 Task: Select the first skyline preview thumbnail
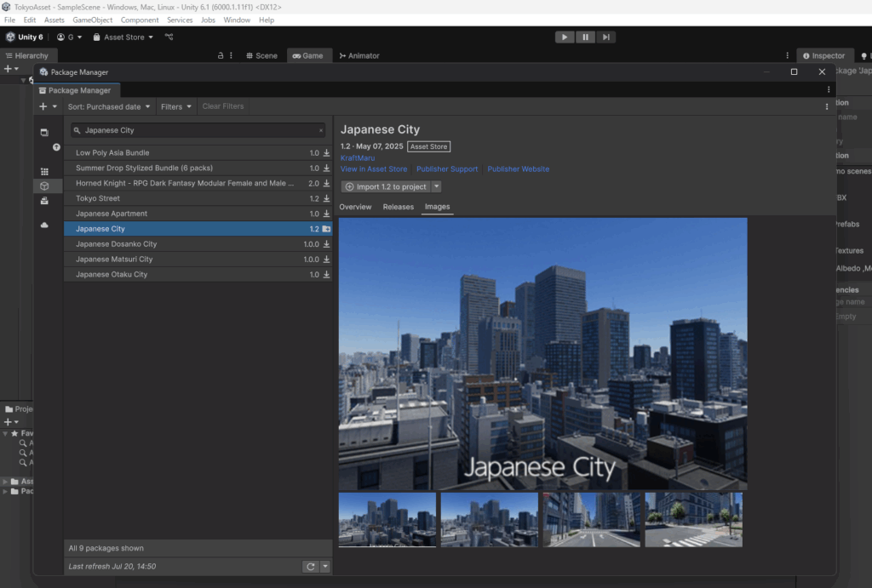tap(387, 520)
